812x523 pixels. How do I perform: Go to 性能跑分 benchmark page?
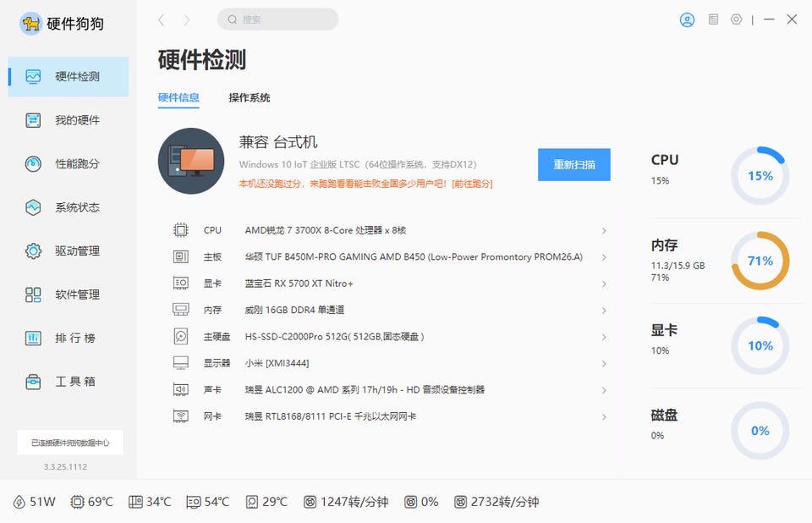point(68,164)
